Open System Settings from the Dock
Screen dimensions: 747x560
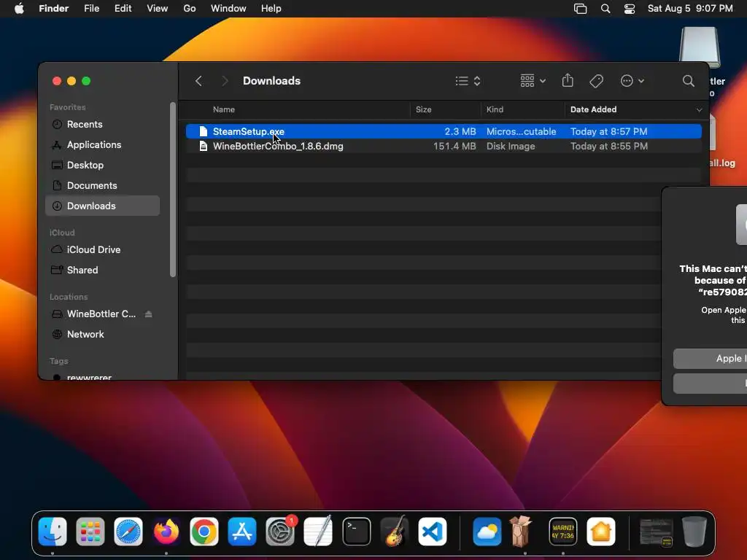[280, 532]
